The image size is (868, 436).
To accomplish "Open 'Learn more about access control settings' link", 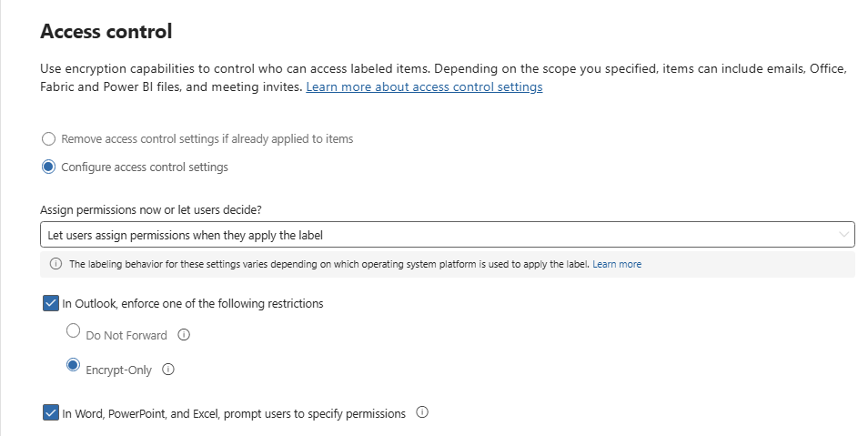I will [424, 86].
